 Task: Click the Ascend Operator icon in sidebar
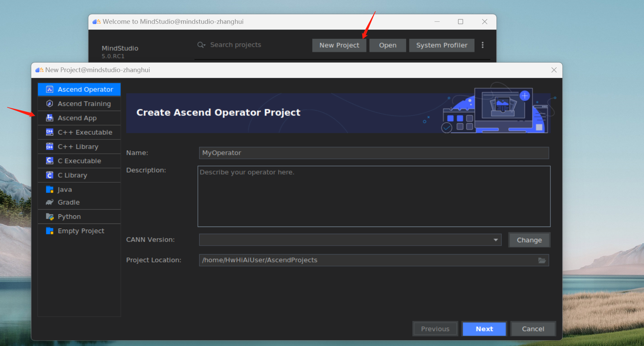[50, 89]
